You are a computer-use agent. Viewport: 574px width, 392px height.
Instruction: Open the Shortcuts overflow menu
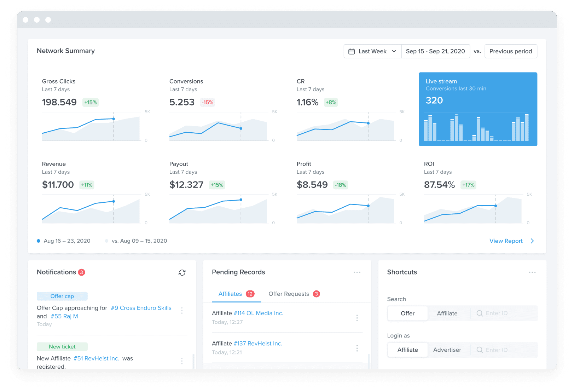pyautogui.click(x=532, y=272)
